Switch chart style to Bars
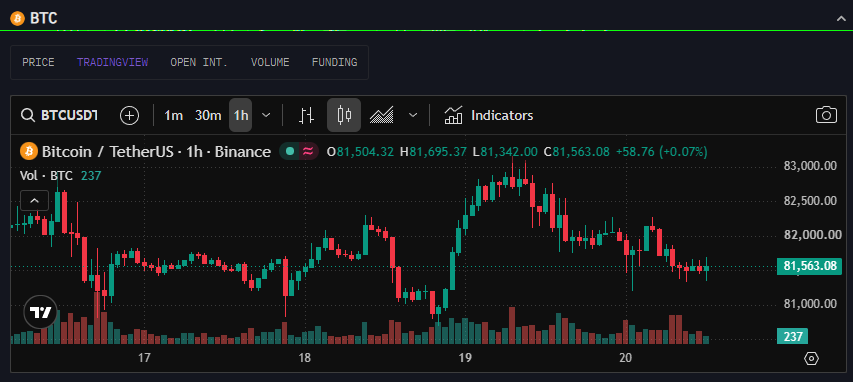This screenshot has width=853, height=382. coord(307,115)
